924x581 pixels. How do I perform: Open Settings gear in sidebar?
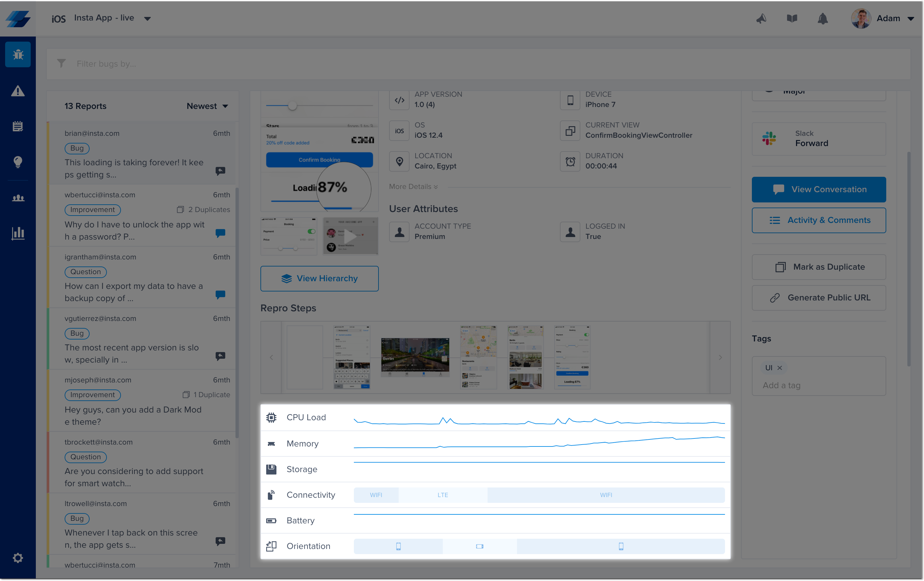click(x=18, y=558)
